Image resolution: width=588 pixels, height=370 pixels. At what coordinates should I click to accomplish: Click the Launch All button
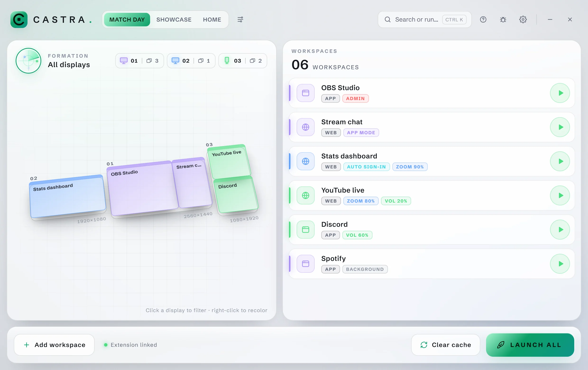[x=530, y=345]
